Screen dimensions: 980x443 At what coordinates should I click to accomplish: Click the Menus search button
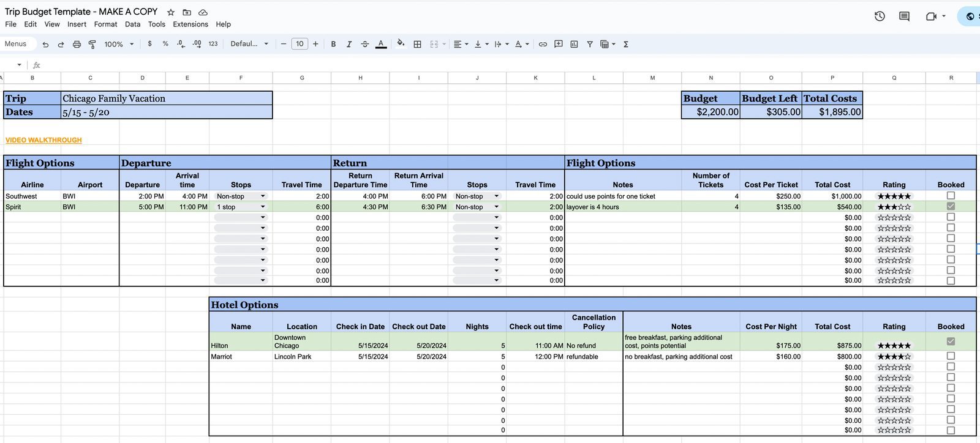point(16,44)
